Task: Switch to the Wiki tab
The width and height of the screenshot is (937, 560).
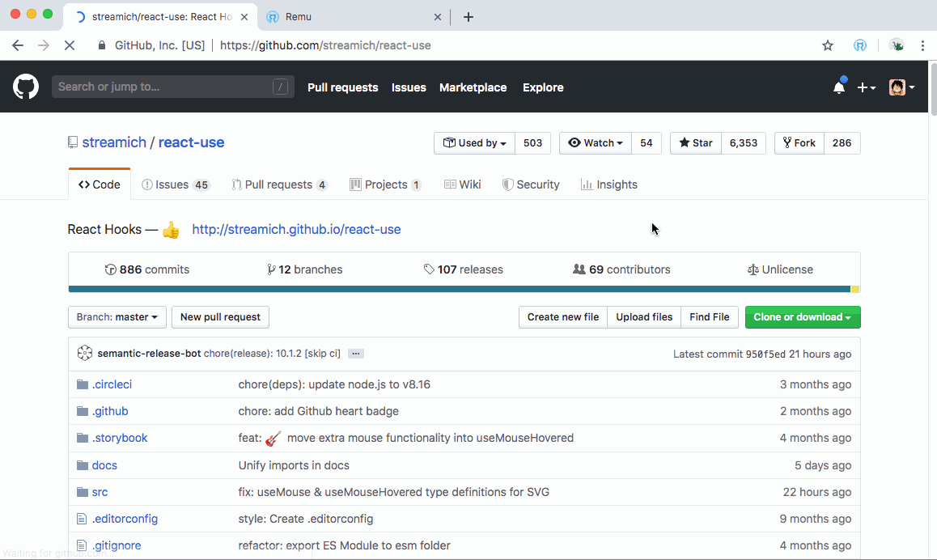Action: pos(463,185)
